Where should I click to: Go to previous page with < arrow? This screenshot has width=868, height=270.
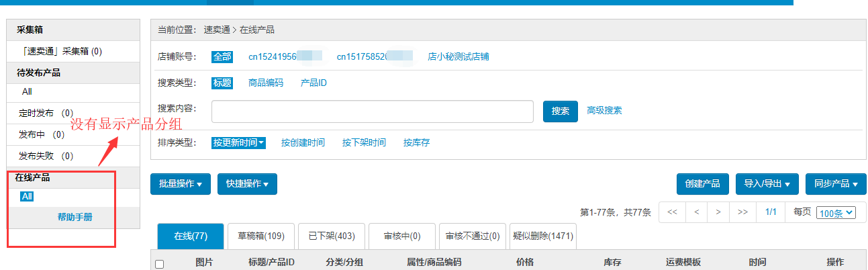click(697, 212)
